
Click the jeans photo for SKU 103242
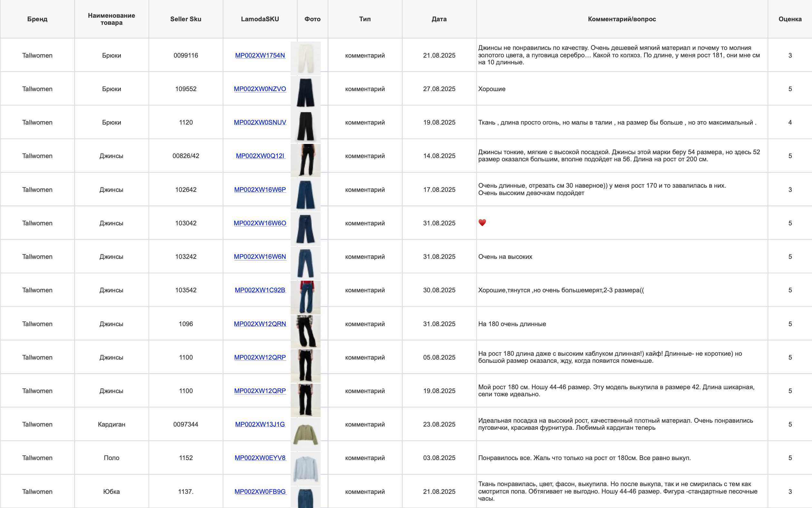click(305, 263)
